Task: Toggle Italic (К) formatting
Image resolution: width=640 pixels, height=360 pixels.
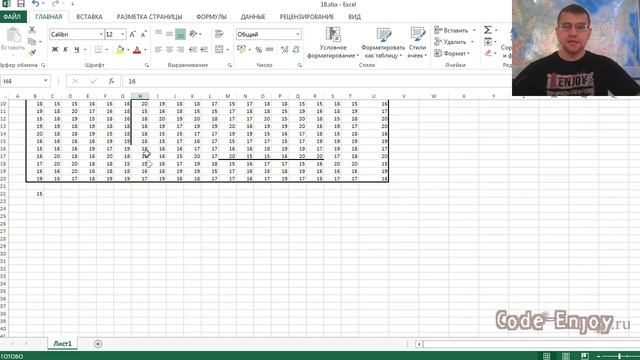Action: [66, 50]
